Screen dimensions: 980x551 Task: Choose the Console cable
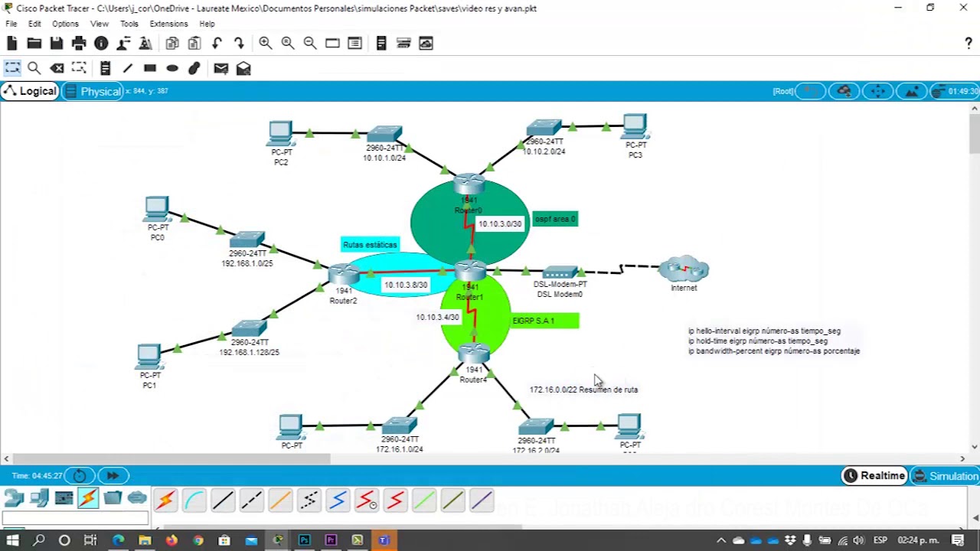tap(194, 501)
